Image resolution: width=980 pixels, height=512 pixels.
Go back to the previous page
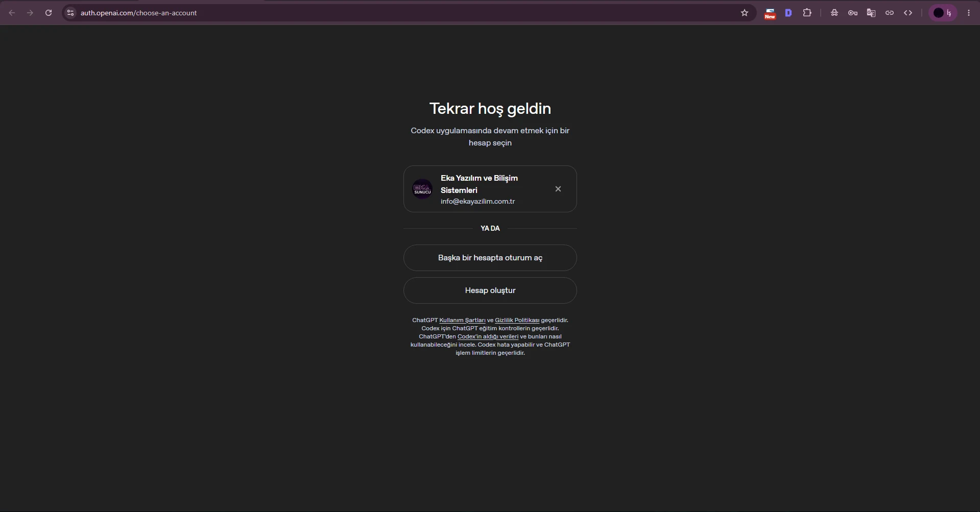[12, 13]
